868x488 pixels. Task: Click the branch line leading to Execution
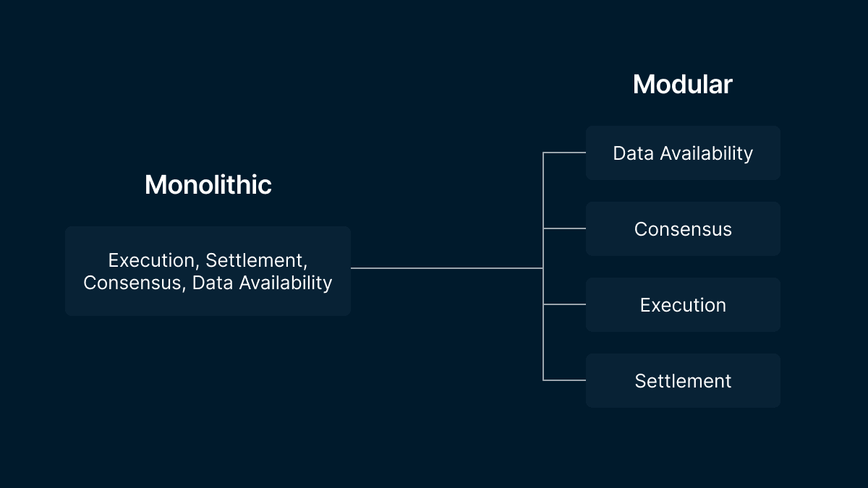click(564, 304)
